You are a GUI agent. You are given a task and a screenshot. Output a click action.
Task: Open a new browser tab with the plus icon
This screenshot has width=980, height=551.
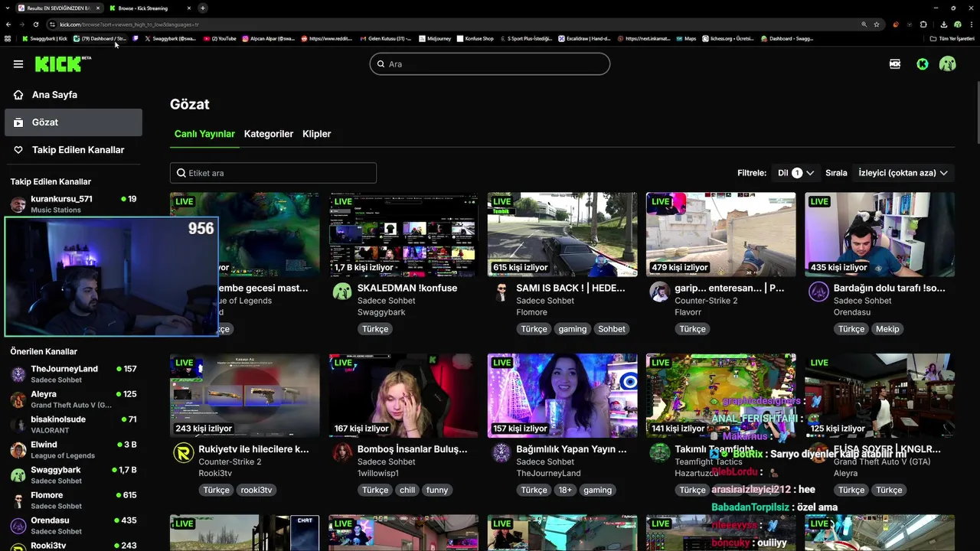(x=203, y=8)
